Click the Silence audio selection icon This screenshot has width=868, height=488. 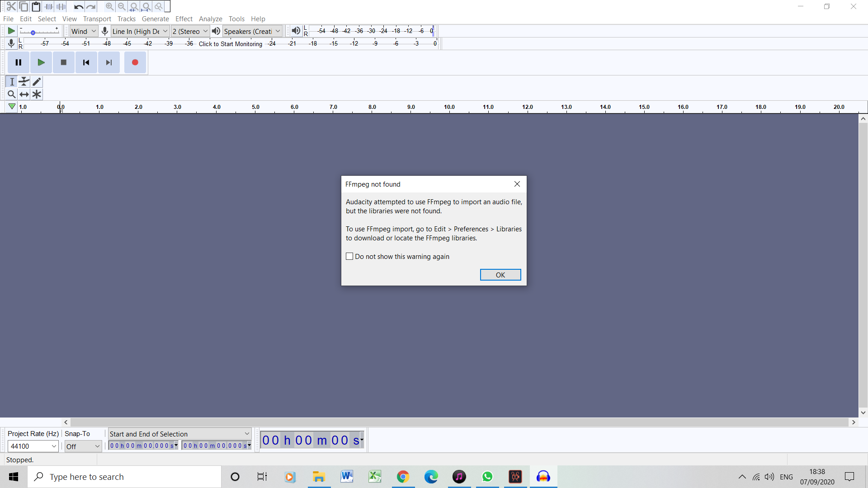pyautogui.click(x=61, y=6)
